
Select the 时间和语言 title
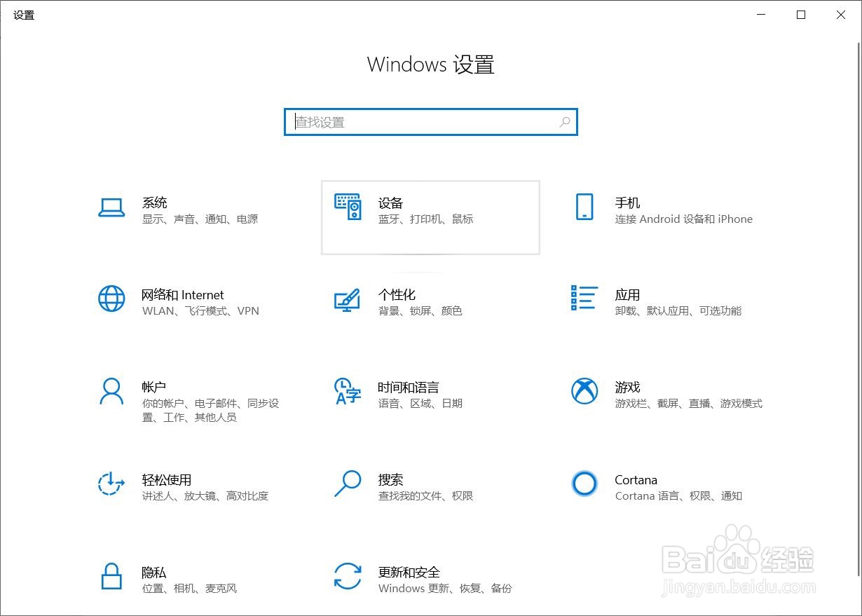409,387
